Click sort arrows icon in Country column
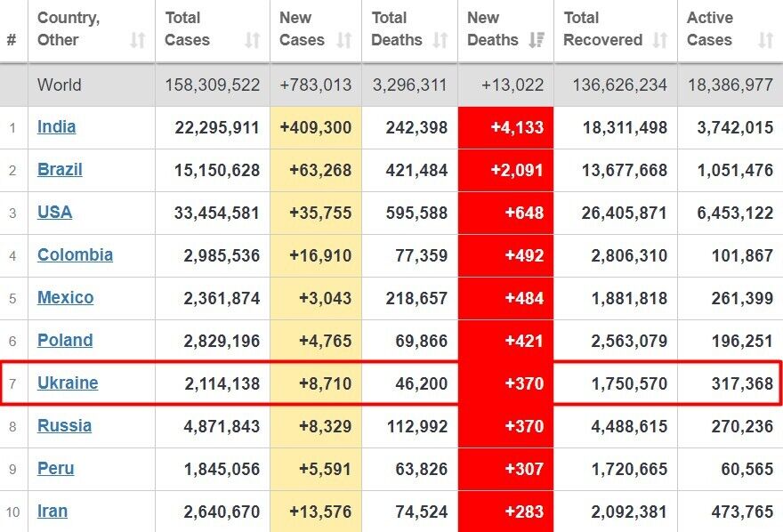Screen dimensions: 783x532 coord(137,40)
